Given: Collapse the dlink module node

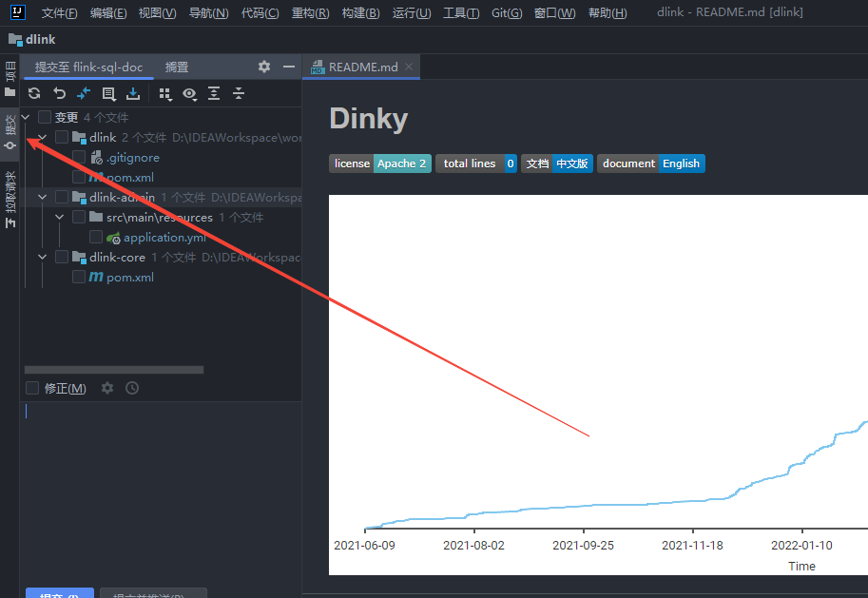Looking at the screenshot, I should (x=43, y=137).
